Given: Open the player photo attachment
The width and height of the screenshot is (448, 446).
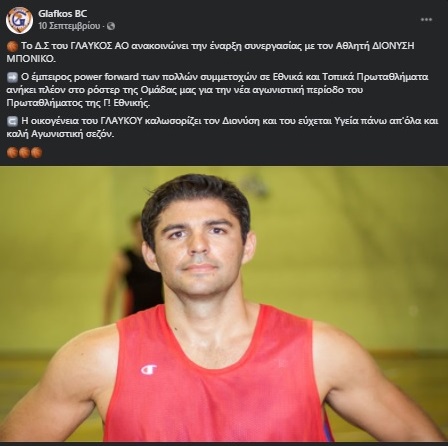Looking at the screenshot, I should (x=224, y=304).
